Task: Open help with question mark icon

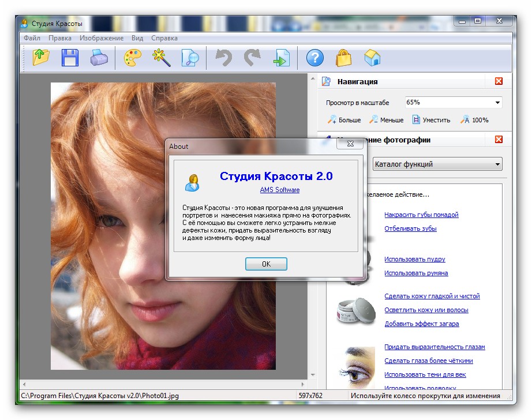Action: coord(314,58)
